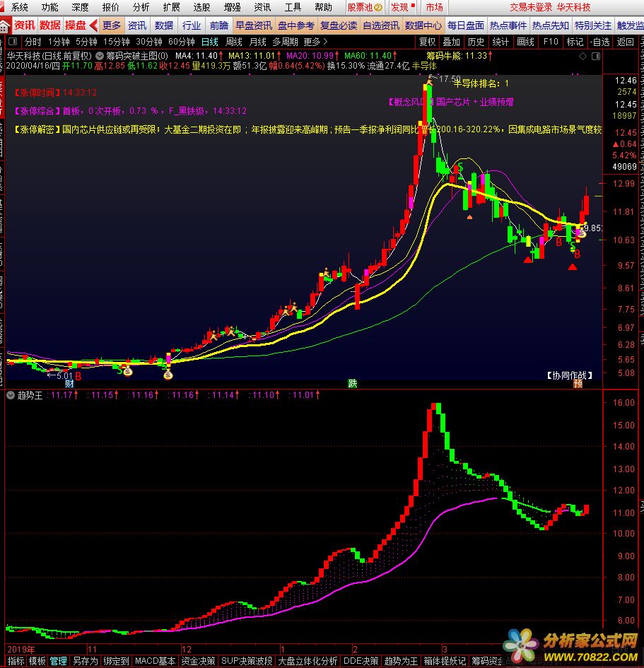
Task: Open the 复盘必读 tab
Action: (x=339, y=25)
